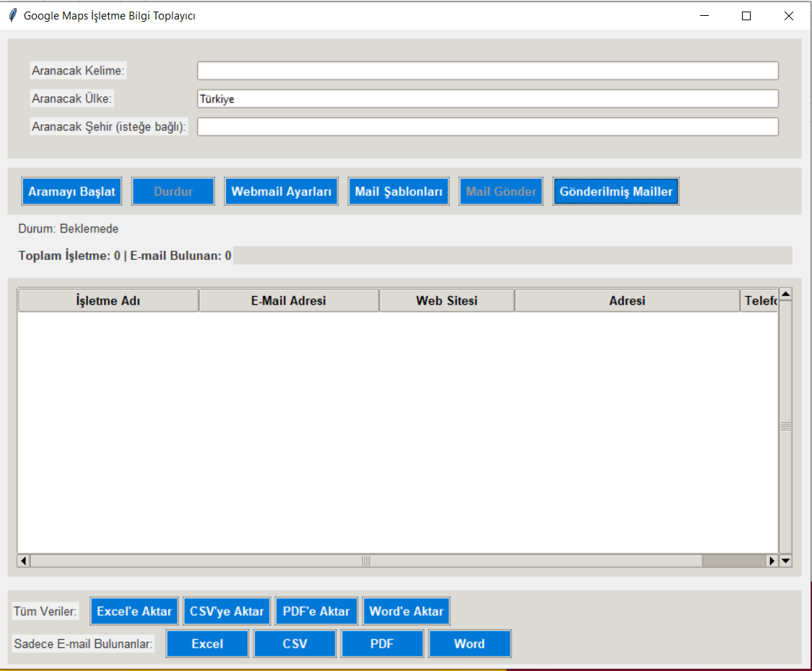This screenshot has height=671, width=812.
Task: Click the Aranacak Kelime label
Action: click(x=78, y=71)
